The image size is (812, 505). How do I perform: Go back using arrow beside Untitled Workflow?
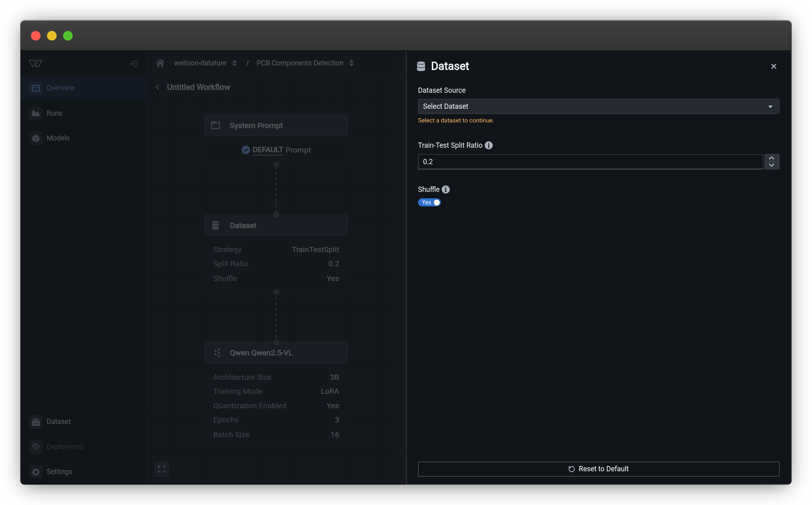point(157,87)
